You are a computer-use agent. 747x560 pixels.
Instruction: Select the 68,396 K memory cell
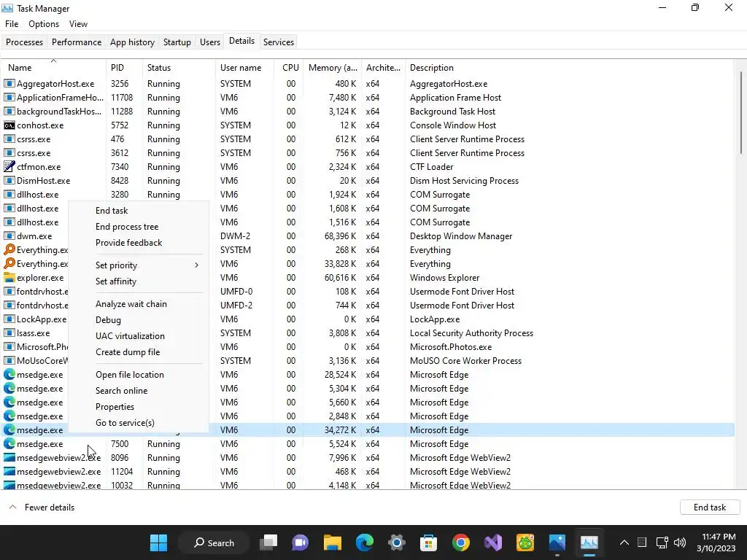pos(340,236)
